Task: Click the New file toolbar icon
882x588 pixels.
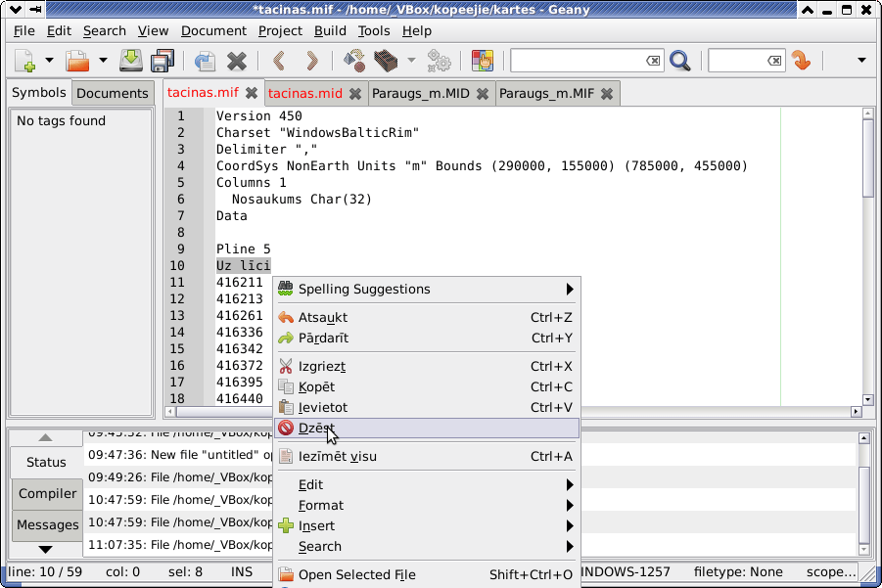Action: click(25, 60)
